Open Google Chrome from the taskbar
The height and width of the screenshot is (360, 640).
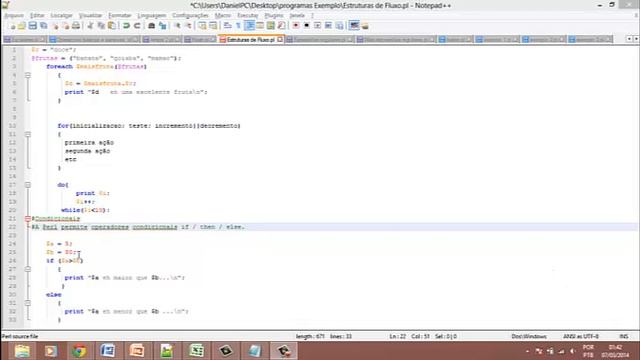click(80, 351)
